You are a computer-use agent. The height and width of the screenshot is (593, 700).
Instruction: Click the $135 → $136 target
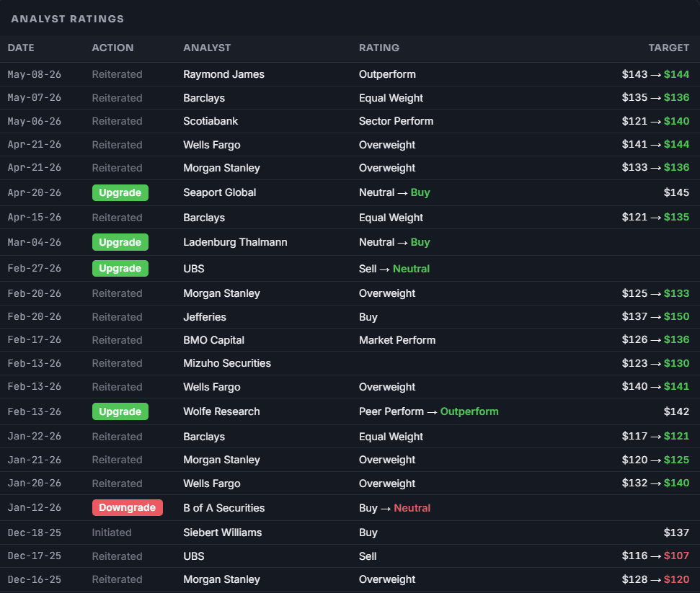click(655, 98)
